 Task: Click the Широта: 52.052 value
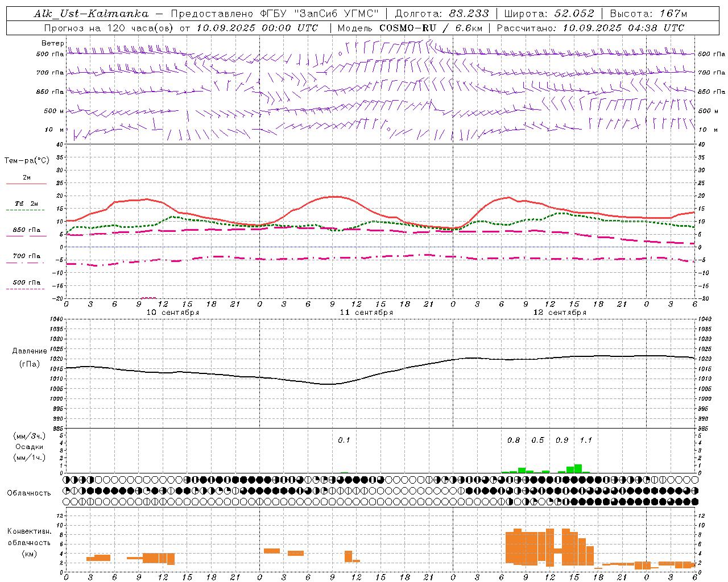point(549,14)
